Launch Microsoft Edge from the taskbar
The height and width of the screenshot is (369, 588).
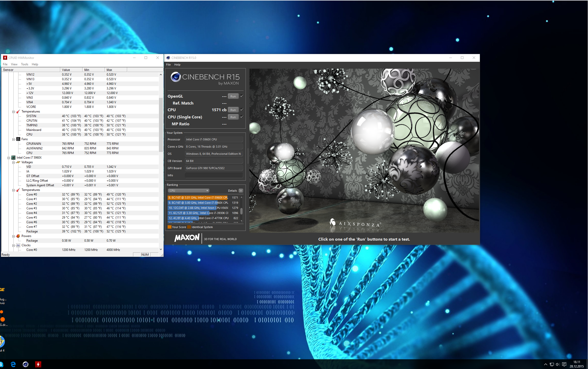click(13, 364)
